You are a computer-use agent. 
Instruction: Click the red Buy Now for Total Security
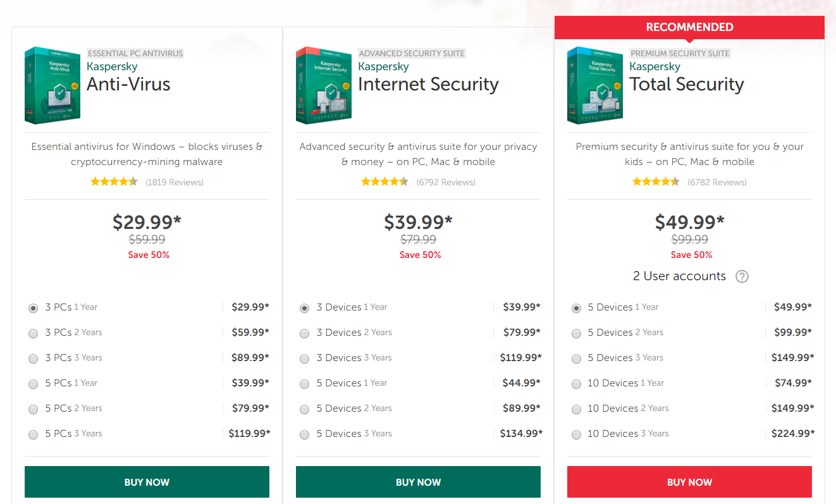[689, 482]
